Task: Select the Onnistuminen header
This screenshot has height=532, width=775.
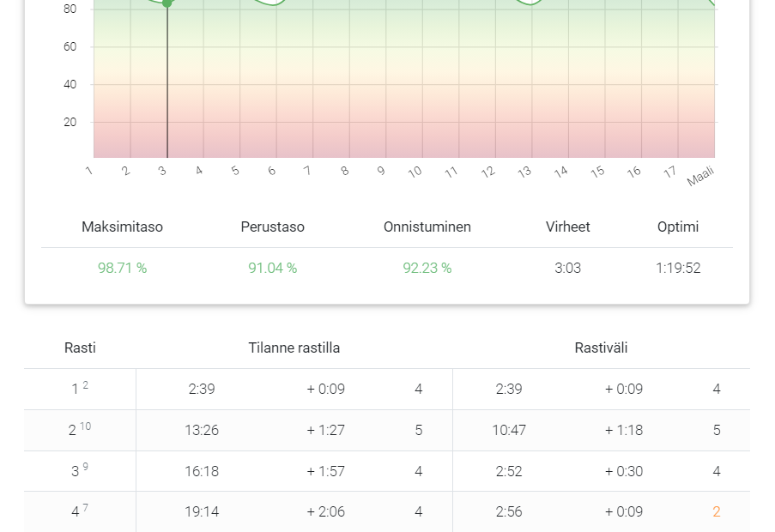Action: [427, 227]
